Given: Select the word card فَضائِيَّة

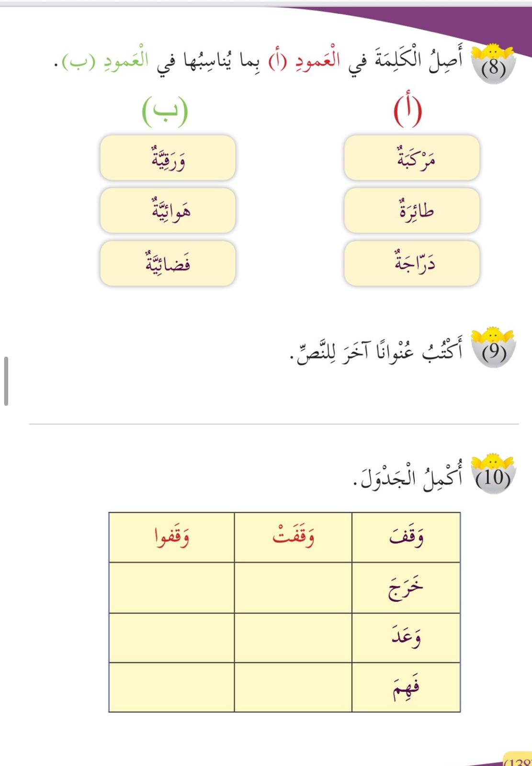Looking at the screenshot, I should 168,263.
